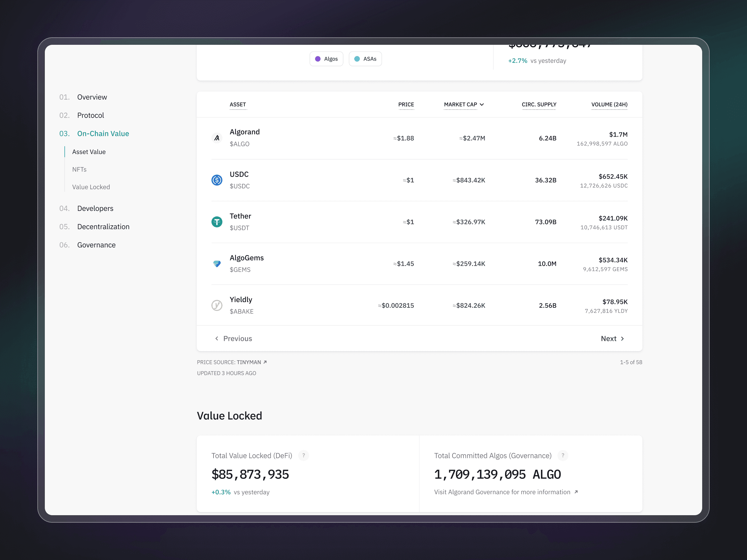
Task: Sort by Volume (24H) column header
Action: pyautogui.click(x=609, y=105)
